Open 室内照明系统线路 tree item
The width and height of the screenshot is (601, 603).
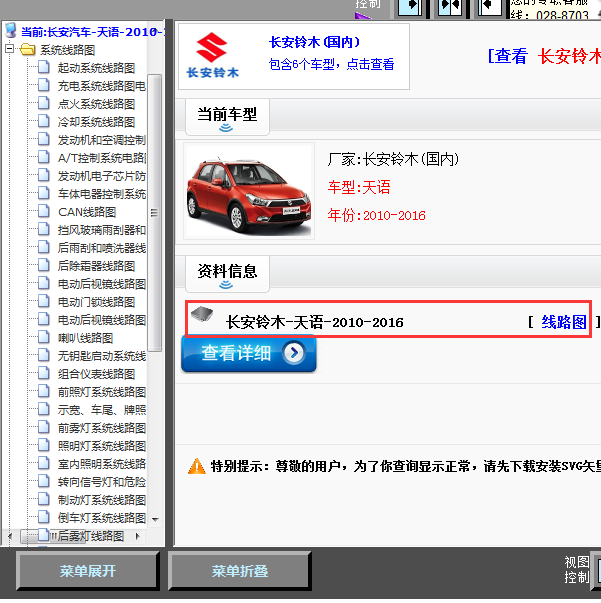102,464
